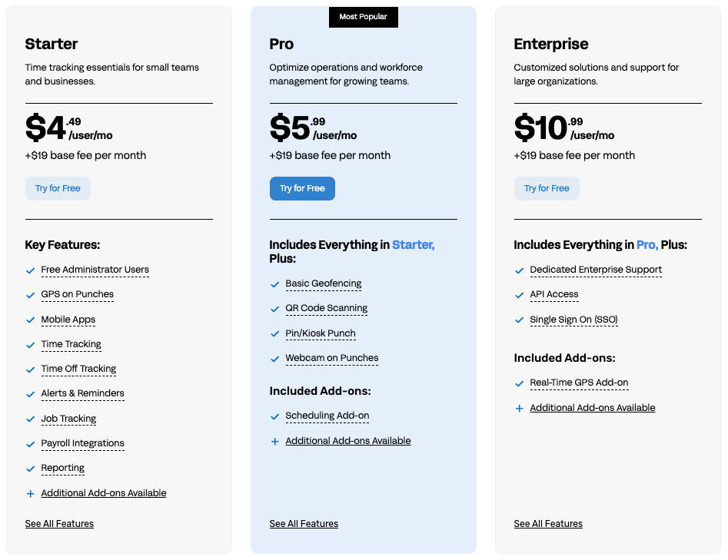
Task: Click the checkmark icon beside API Access
Action: [520, 295]
